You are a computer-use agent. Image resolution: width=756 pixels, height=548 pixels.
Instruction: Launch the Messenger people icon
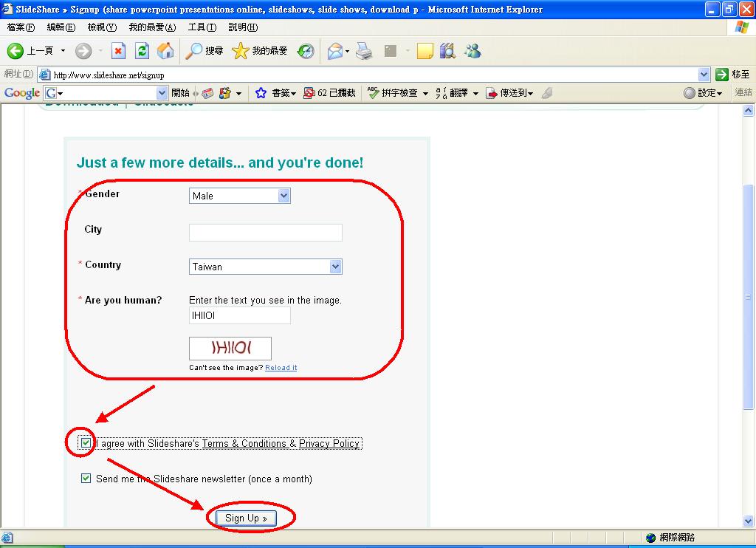pos(472,51)
